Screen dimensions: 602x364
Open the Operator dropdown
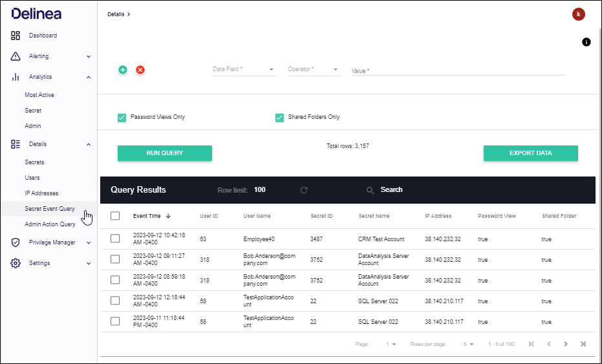(314, 69)
